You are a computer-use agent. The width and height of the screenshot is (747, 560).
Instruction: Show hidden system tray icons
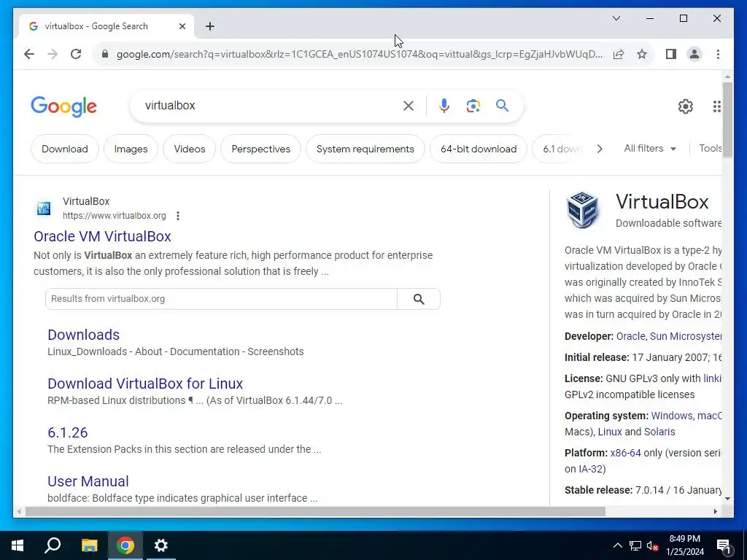pyautogui.click(x=617, y=545)
